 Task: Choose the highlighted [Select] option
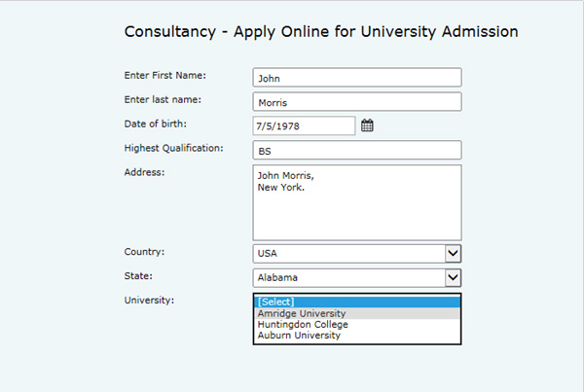click(x=357, y=302)
